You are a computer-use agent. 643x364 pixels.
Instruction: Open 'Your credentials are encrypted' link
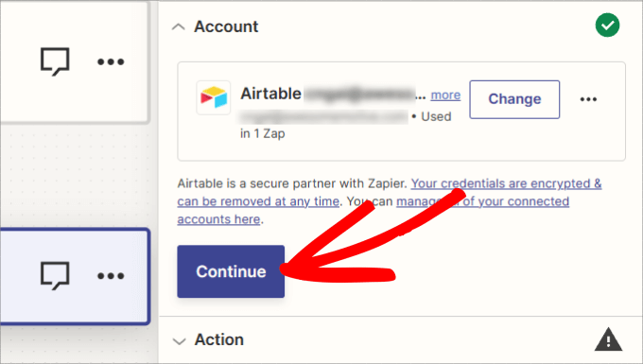507,183
